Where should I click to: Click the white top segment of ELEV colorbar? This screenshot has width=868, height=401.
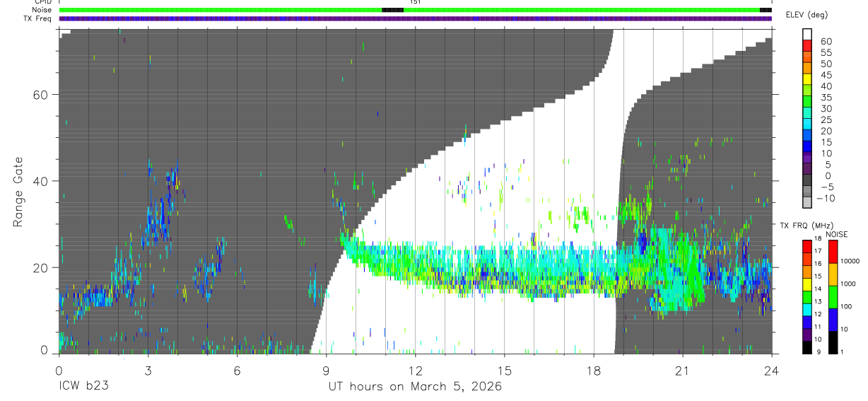[x=807, y=35]
